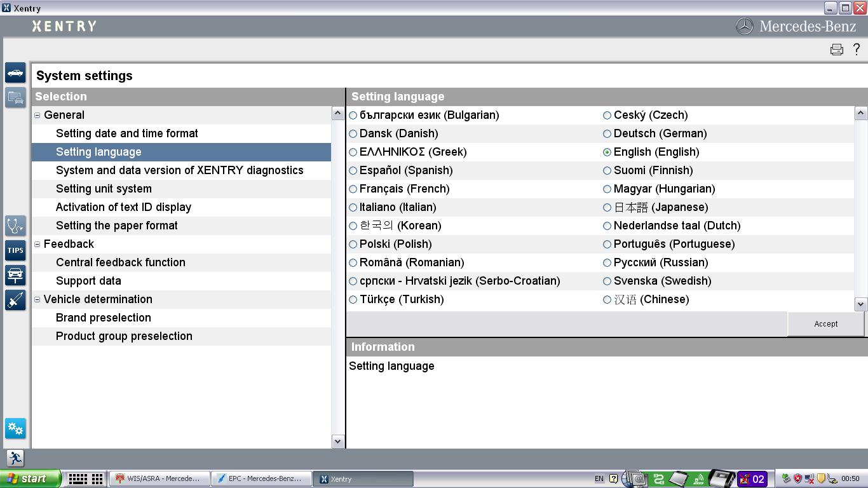
Task: Select Français (French) language radio button
Action: pyautogui.click(x=352, y=189)
